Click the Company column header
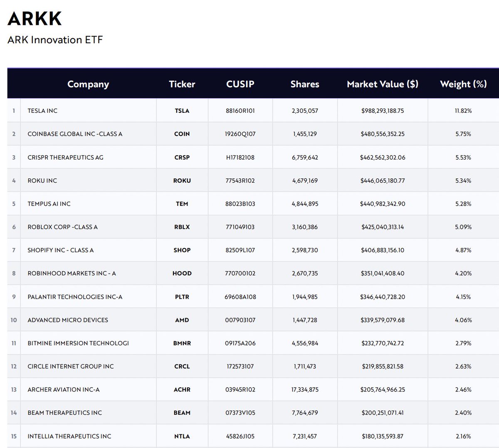 click(x=88, y=84)
